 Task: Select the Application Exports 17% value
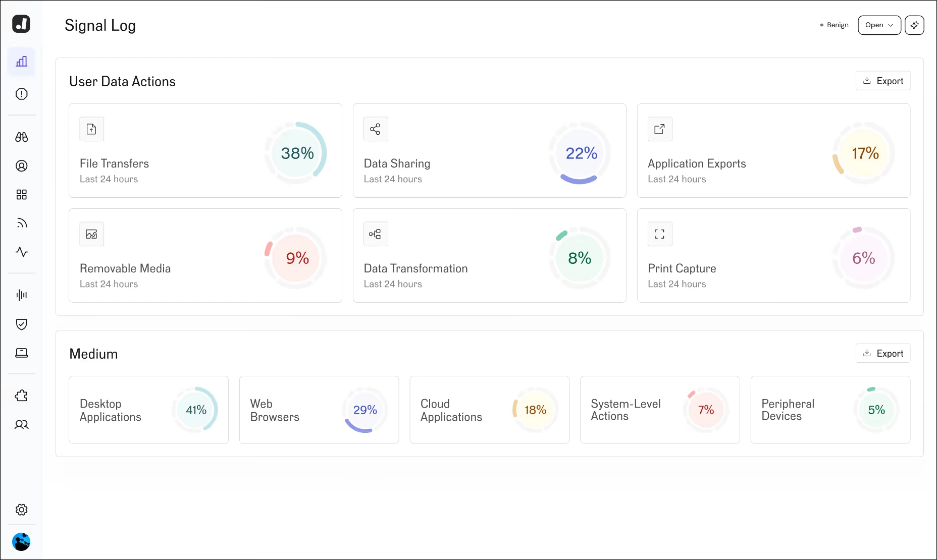point(865,153)
